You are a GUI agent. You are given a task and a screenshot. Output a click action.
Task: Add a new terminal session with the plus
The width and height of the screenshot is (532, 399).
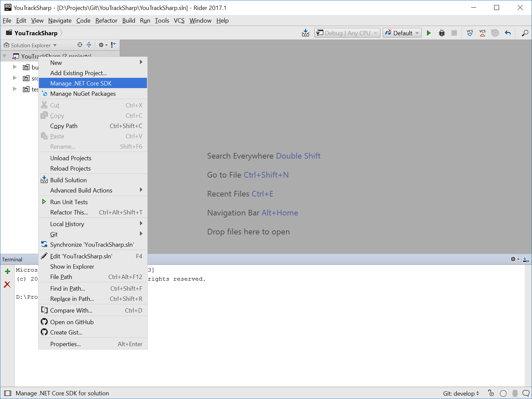[7, 271]
